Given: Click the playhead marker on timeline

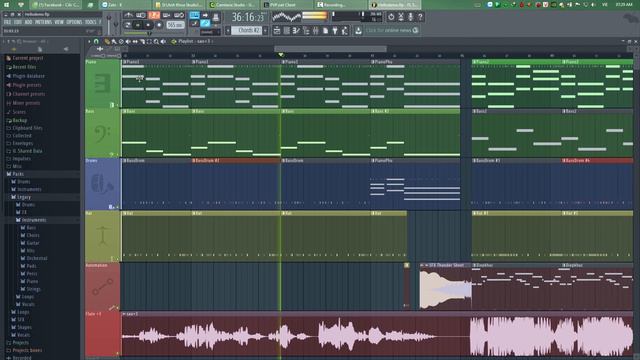Looking at the screenshot, I should (x=280, y=54).
